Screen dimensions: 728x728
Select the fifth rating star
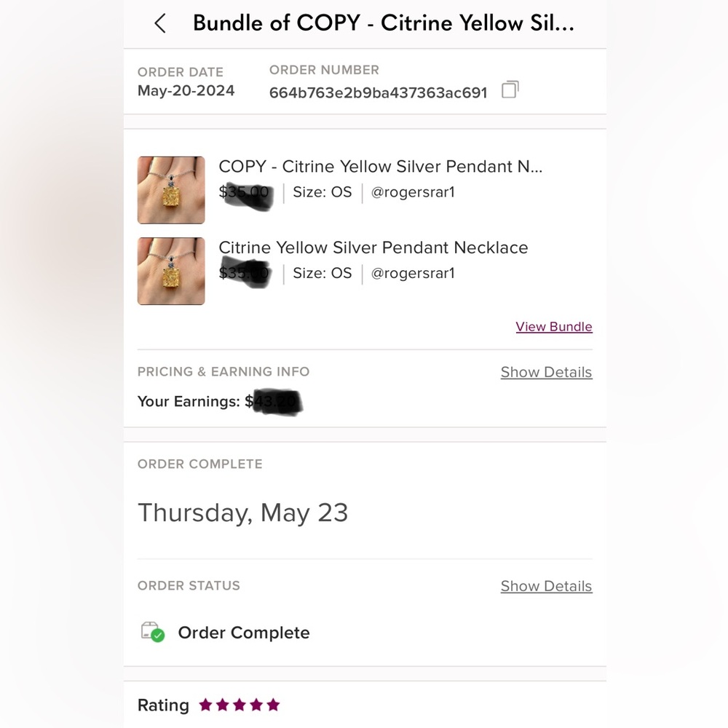[273, 705]
